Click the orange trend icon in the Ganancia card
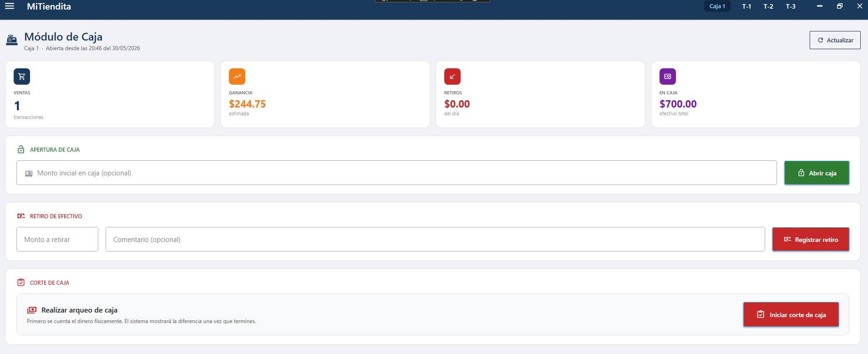Screen dimensions: 868x354 pyautogui.click(x=237, y=77)
